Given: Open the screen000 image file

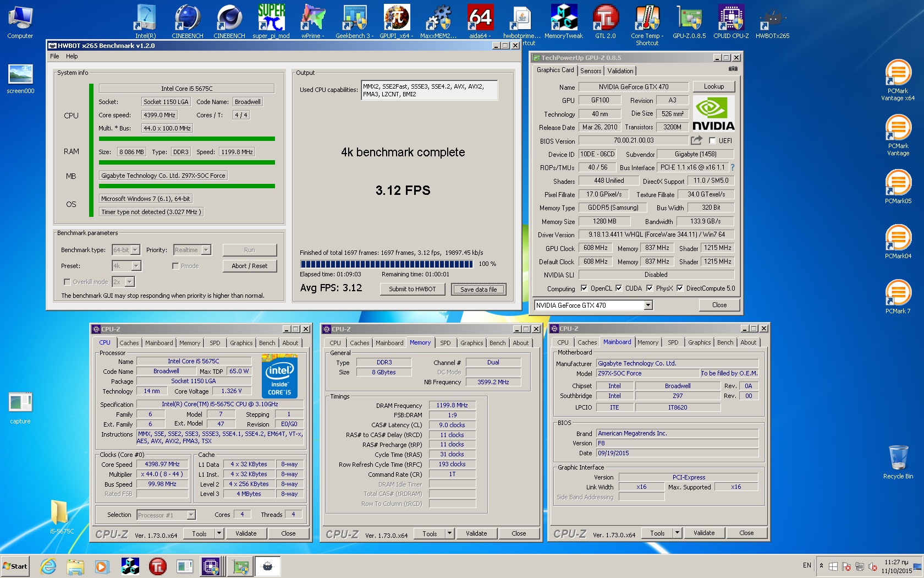Looking at the screenshot, I should coord(20,78).
